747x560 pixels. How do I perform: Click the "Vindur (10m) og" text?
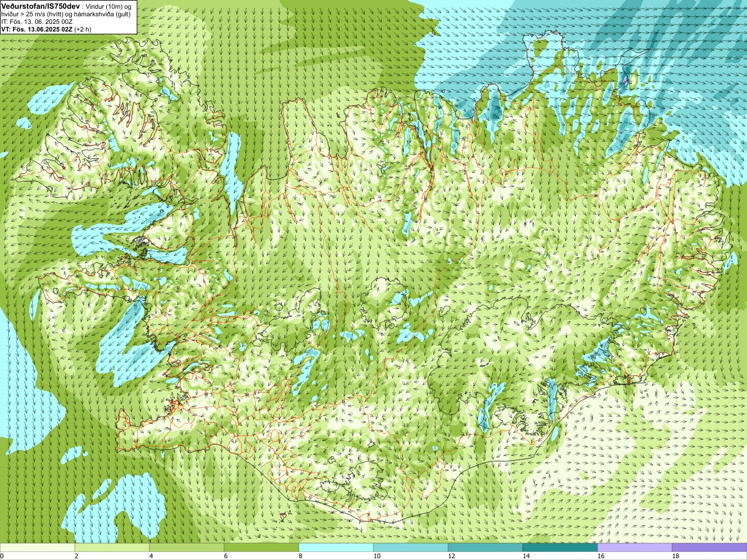110,6
